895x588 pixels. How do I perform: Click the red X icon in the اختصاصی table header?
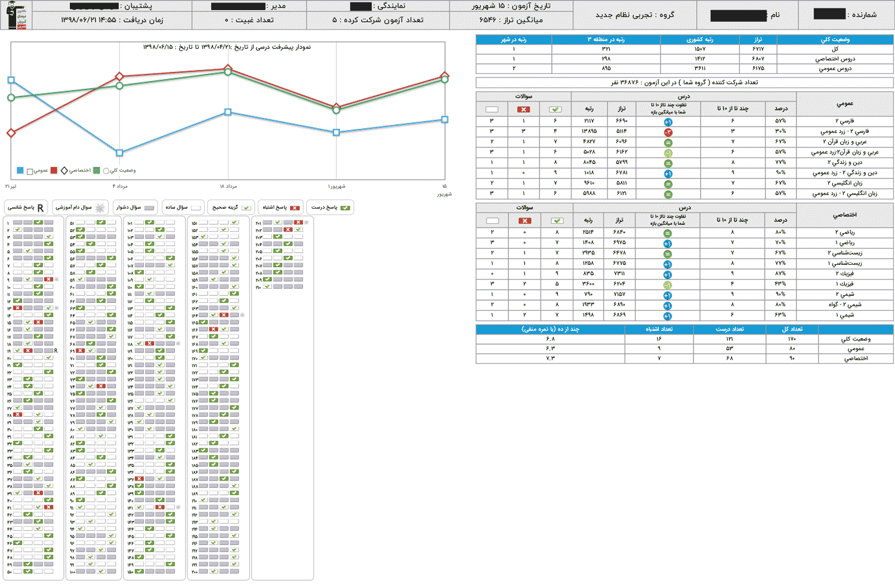click(524, 221)
